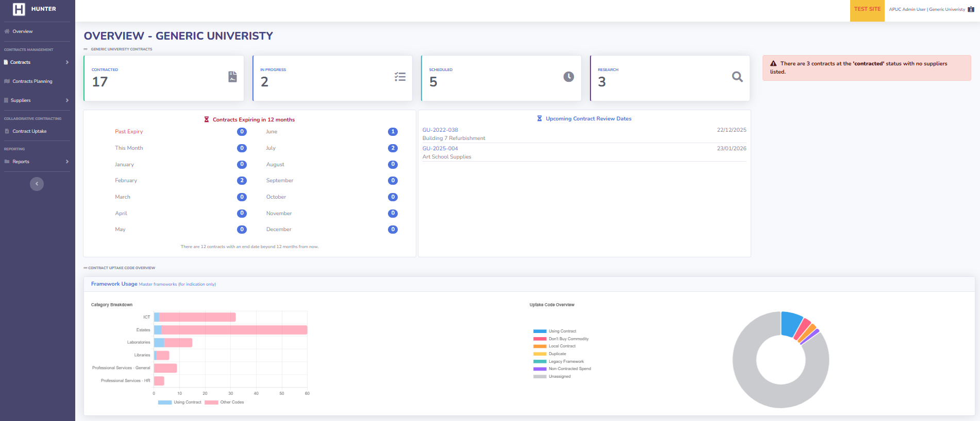Click the Hunter logo icon
This screenshot has height=421, width=980.
pos(19,9)
